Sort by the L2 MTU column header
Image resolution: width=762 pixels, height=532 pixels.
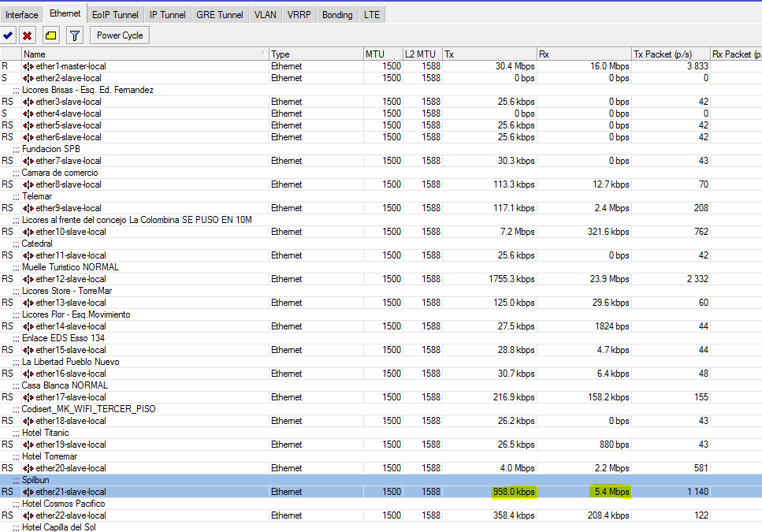tap(422, 54)
